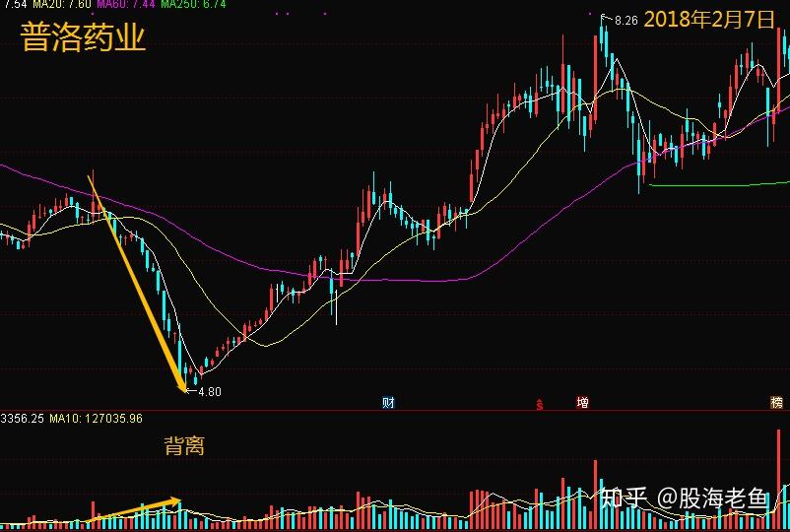Click the blue 财 financial report marker
790x532 pixels.
pyautogui.click(x=388, y=403)
